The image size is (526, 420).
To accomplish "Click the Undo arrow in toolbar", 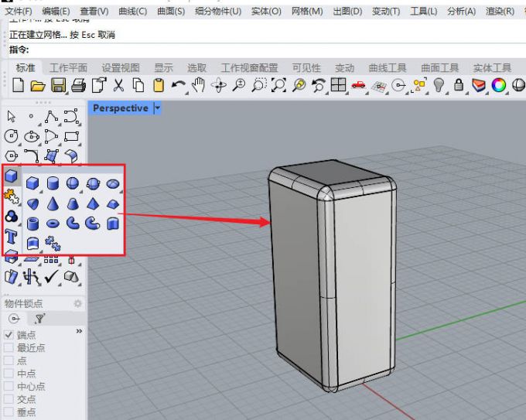I will point(179,85).
